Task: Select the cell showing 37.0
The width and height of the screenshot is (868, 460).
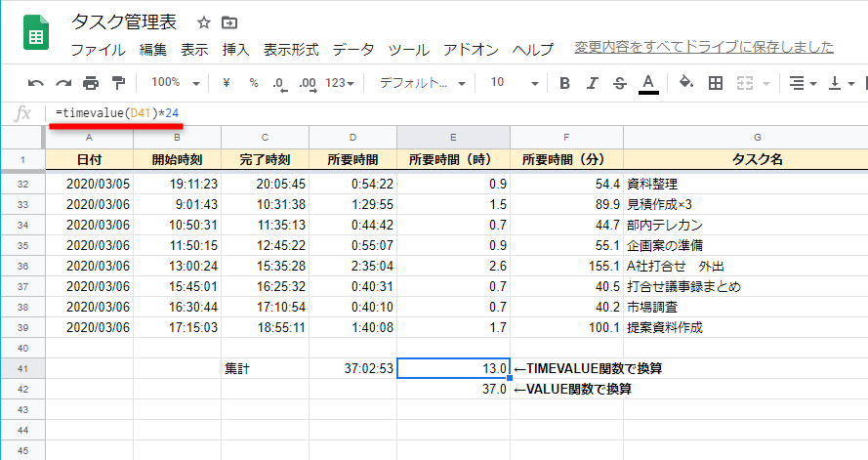Action: point(453,389)
